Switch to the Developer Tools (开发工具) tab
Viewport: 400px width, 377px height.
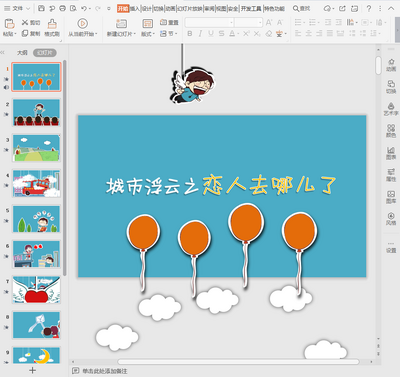pyautogui.click(x=251, y=8)
